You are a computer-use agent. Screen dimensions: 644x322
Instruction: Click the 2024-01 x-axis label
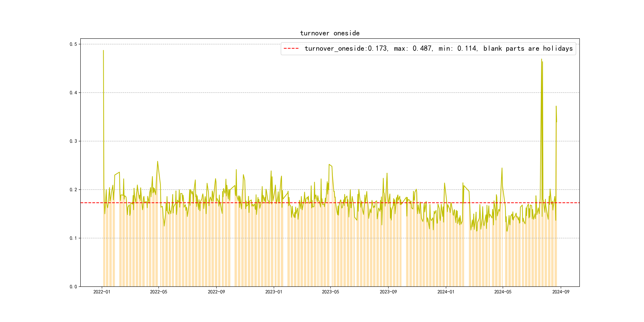point(446,292)
